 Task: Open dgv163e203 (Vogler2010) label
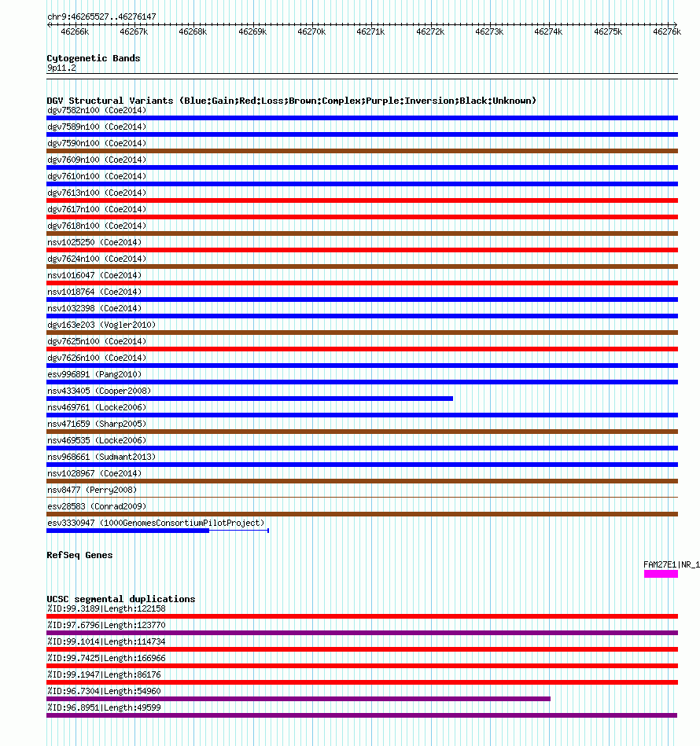[101, 325]
